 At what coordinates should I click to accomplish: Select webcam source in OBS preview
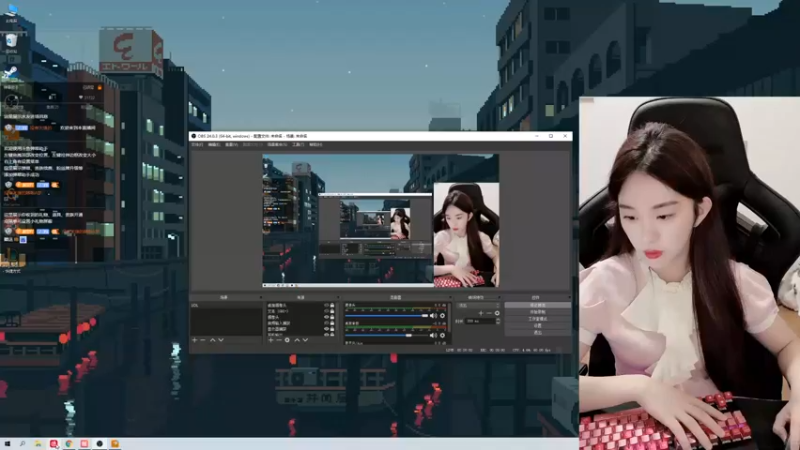pos(466,235)
